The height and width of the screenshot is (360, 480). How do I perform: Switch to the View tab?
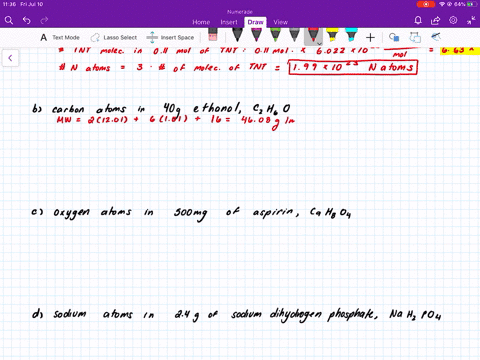(280, 22)
